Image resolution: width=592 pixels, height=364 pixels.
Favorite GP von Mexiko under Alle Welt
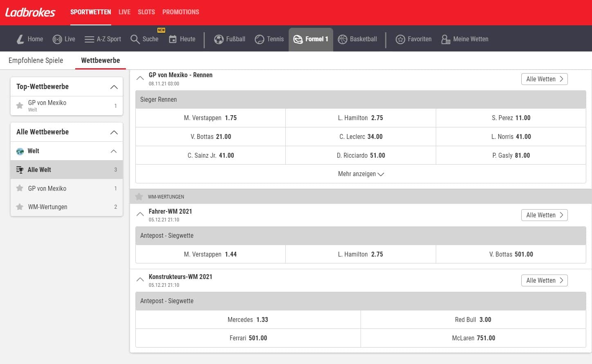tap(20, 188)
